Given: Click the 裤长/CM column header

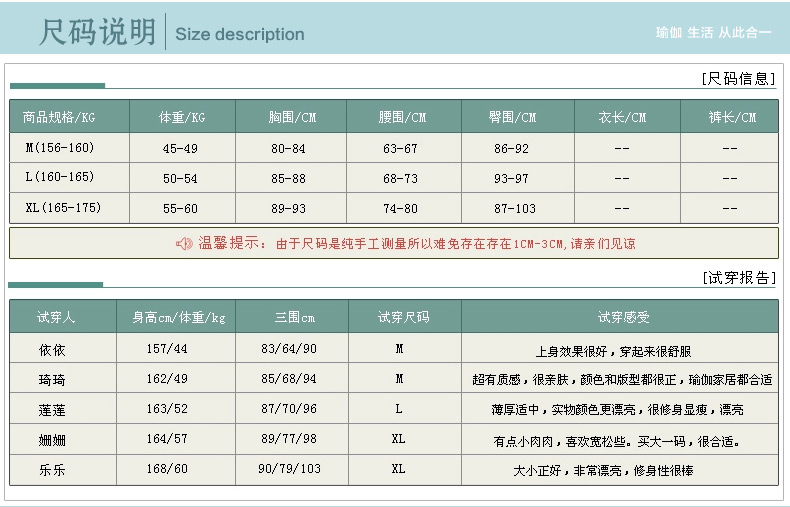Looking at the screenshot, I should point(732,117).
